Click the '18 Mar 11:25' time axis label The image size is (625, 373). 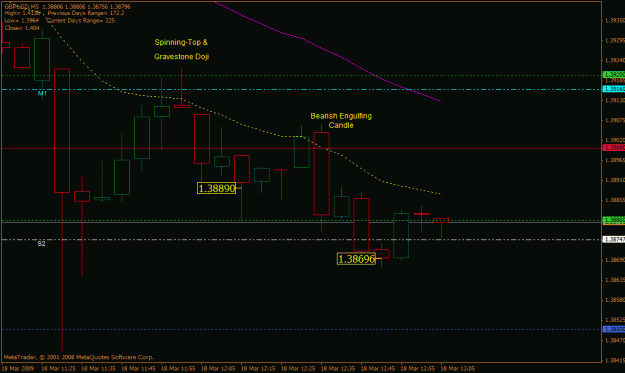(x=59, y=369)
